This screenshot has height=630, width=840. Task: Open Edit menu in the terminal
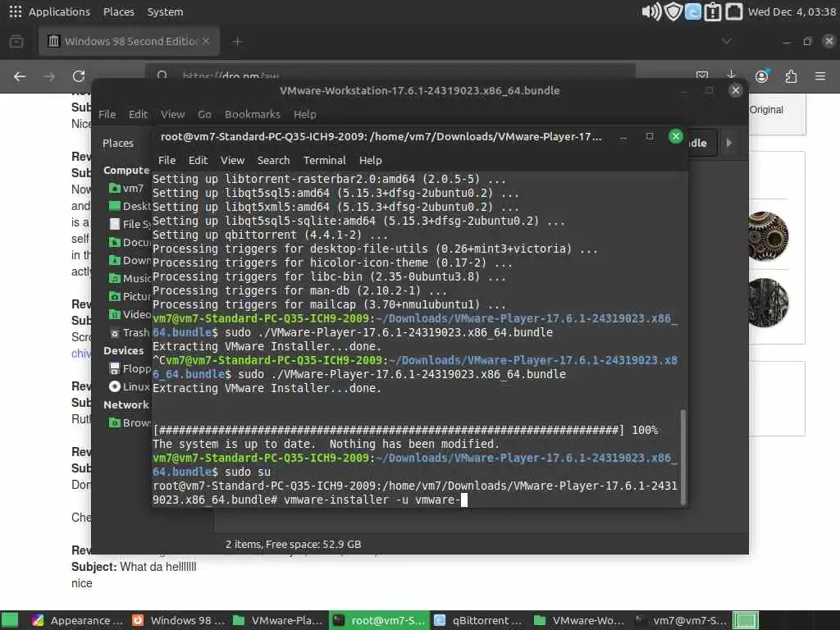click(x=198, y=160)
